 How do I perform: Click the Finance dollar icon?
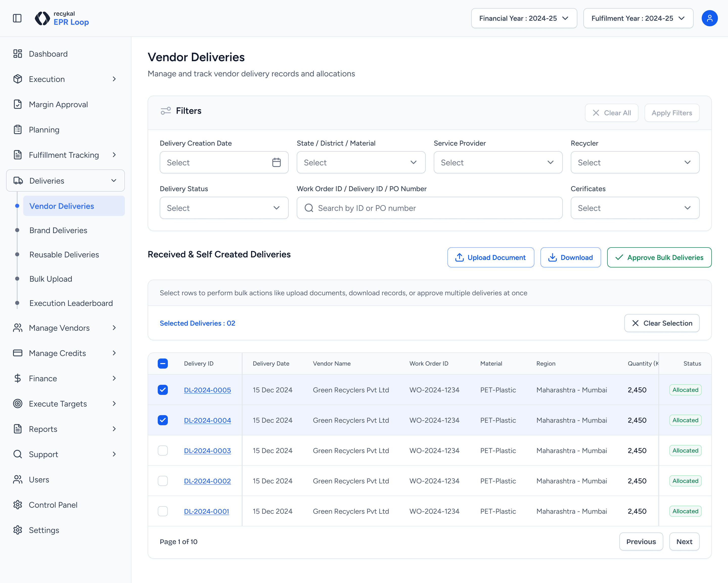[x=17, y=378]
